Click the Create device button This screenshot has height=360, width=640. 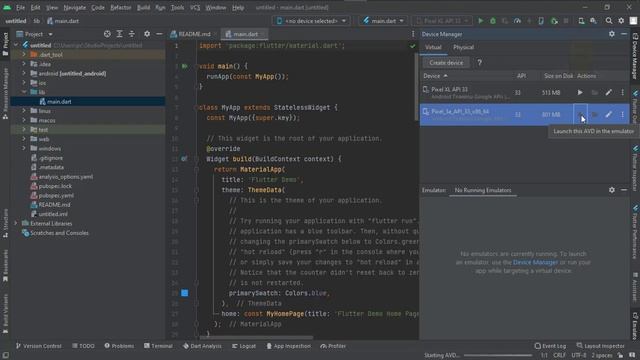(x=446, y=63)
